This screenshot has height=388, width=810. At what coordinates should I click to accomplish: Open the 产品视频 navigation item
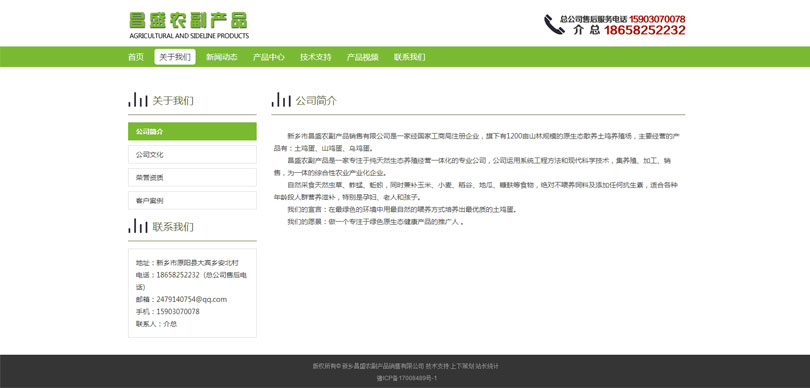click(x=363, y=57)
